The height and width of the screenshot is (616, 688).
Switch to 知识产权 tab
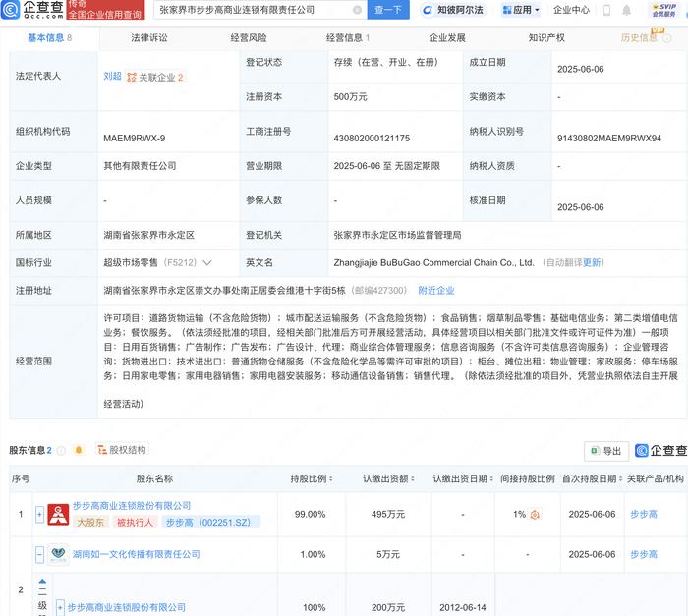point(546,38)
